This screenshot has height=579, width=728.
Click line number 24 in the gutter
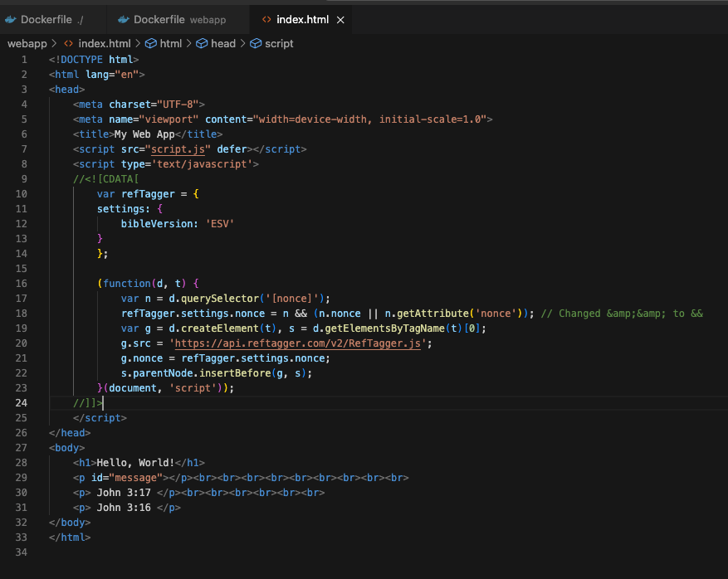pyautogui.click(x=20, y=403)
